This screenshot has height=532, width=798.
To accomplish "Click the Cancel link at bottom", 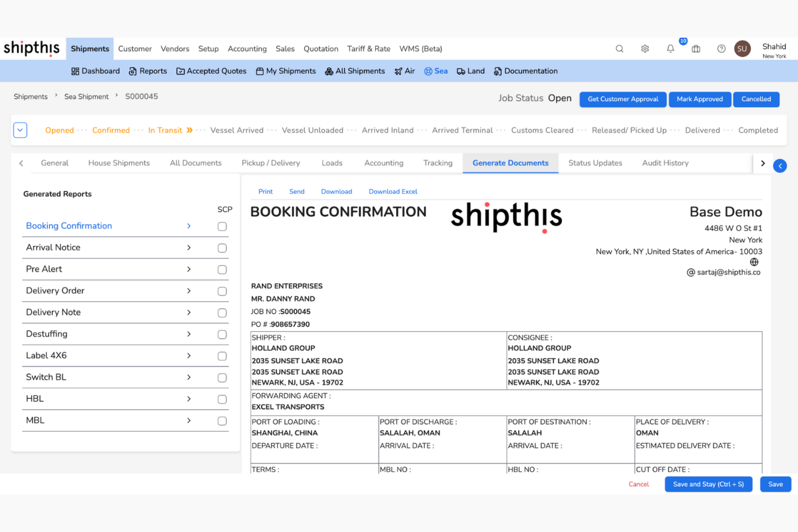I will 638,484.
